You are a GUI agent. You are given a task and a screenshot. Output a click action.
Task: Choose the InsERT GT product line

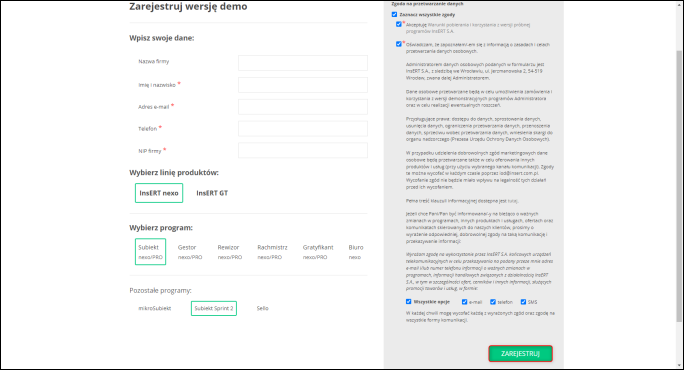point(212,193)
